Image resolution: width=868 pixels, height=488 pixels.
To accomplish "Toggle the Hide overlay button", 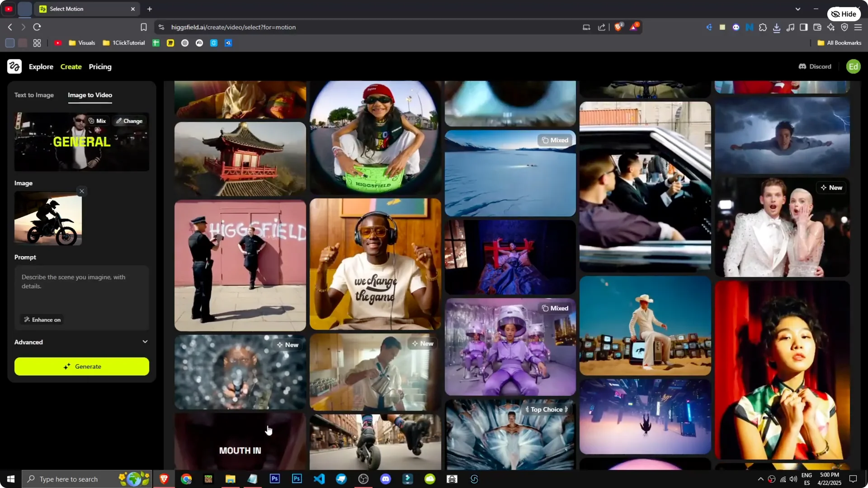I will tap(844, 14).
